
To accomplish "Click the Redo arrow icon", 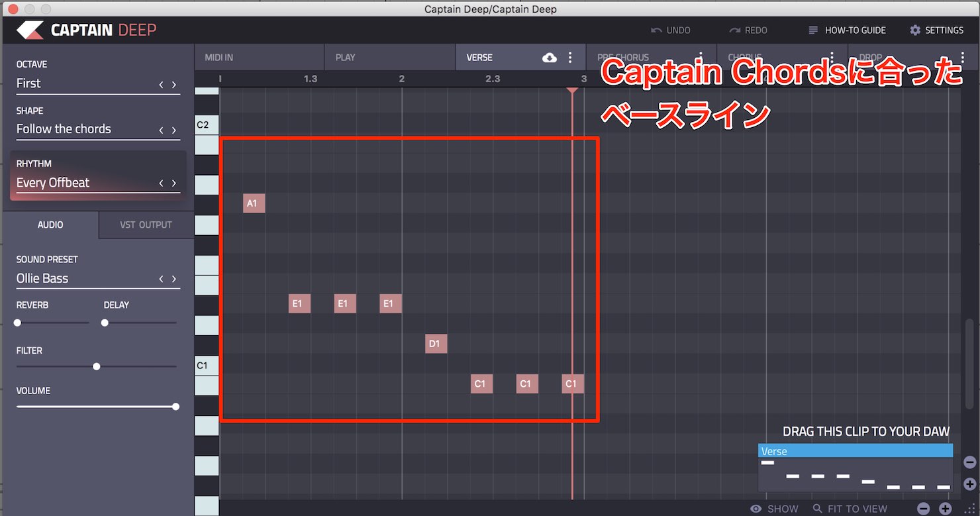I will tap(734, 30).
